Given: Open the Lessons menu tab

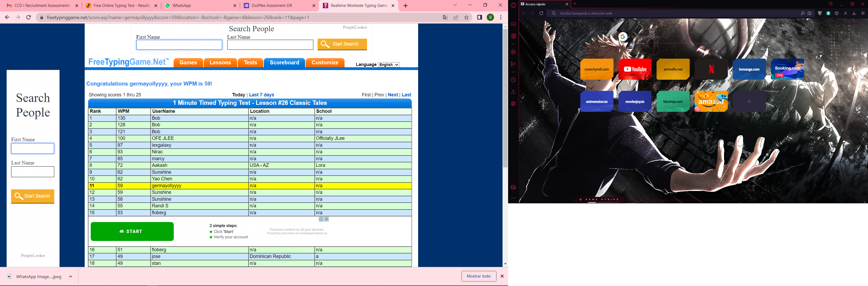Looking at the screenshot, I should [220, 63].
